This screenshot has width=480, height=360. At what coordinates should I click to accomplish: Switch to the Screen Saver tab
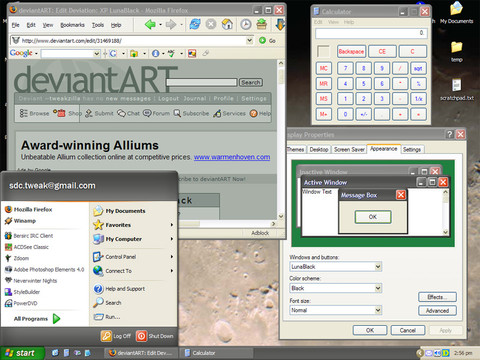coord(349,150)
